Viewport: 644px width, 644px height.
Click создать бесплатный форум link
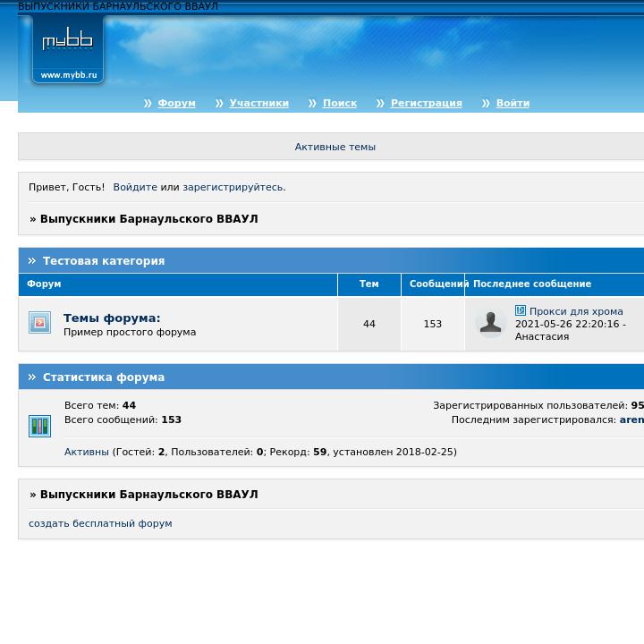(x=100, y=523)
